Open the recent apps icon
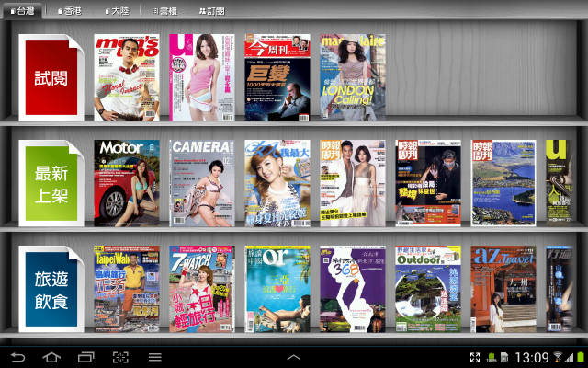The height and width of the screenshot is (368, 588). pyautogui.click(x=85, y=357)
